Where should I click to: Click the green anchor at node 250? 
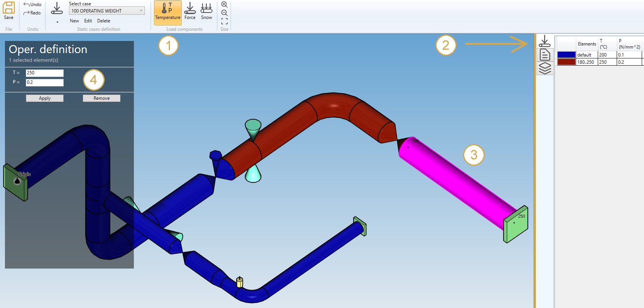pos(515,224)
